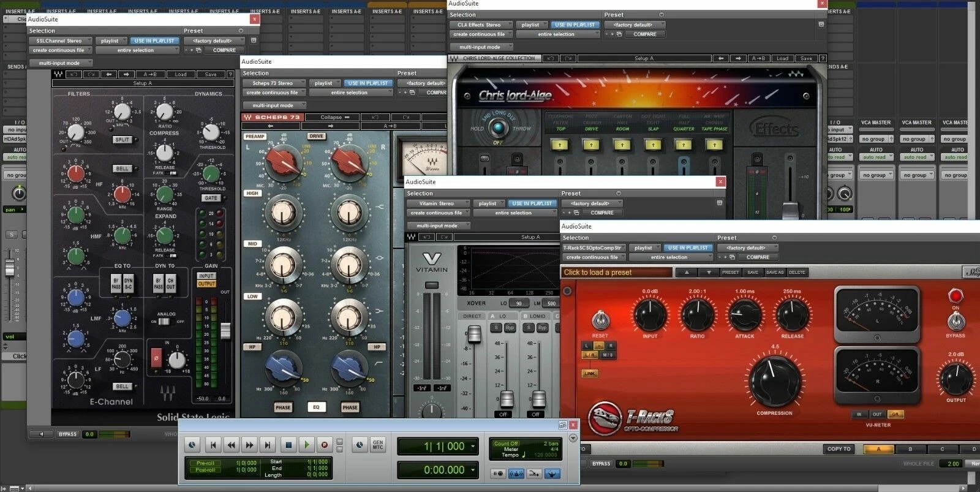Click Return to Zero transport button
Screen dimensions: 980x492
click(x=213, y=445)
